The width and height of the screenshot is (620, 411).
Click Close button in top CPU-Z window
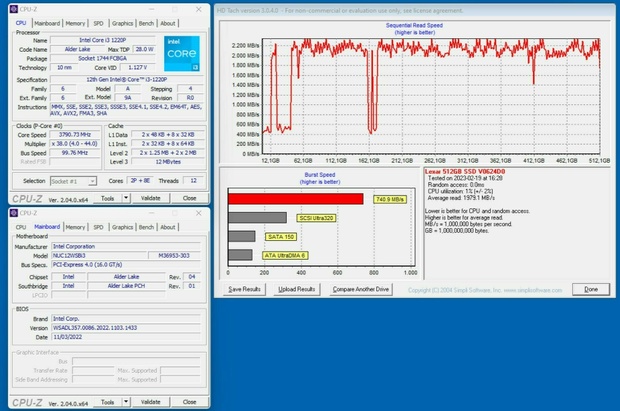[189, 198]
